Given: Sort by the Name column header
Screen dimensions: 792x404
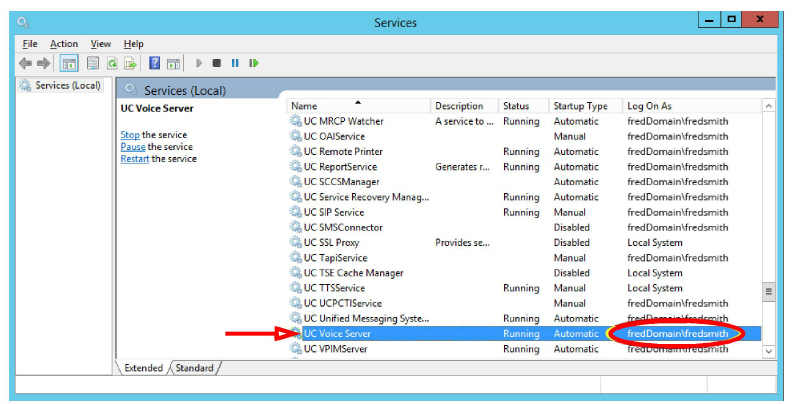Looking at the screenshot, I should (x=359, y=106).
